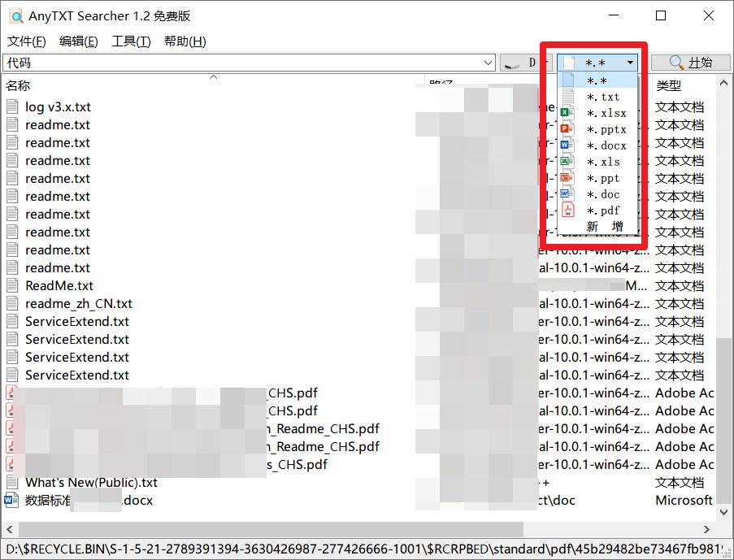734x560 pixels.
Task: Click the Microsoft type cell of docx row
Action: [x=684, y=500]
